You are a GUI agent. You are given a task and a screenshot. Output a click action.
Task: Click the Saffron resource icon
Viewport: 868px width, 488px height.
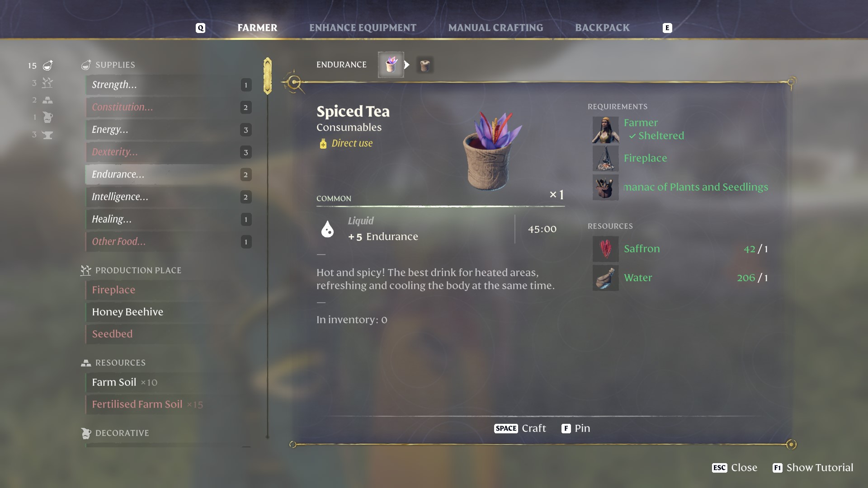pos(605,249)
